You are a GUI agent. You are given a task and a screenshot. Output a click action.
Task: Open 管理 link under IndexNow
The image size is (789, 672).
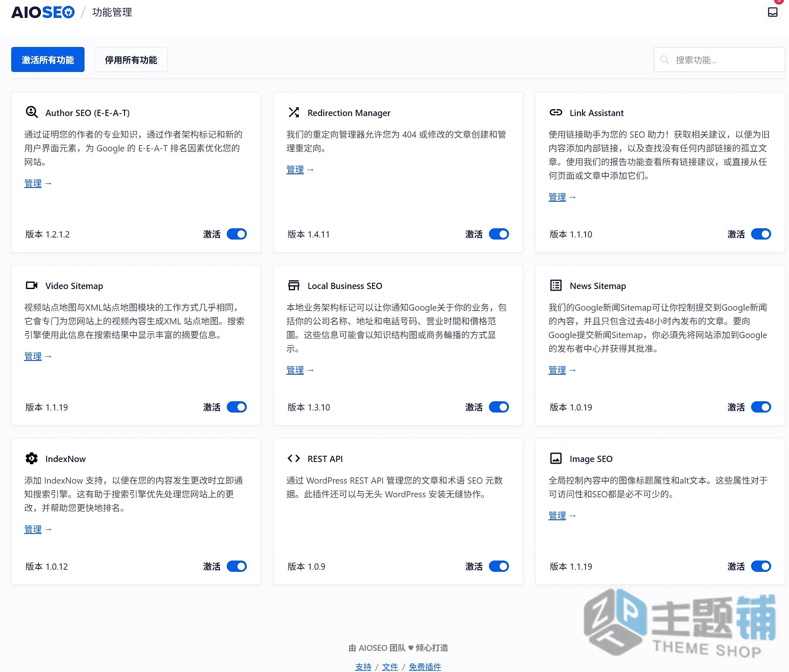pyautogui.click(x=33, y=529)
